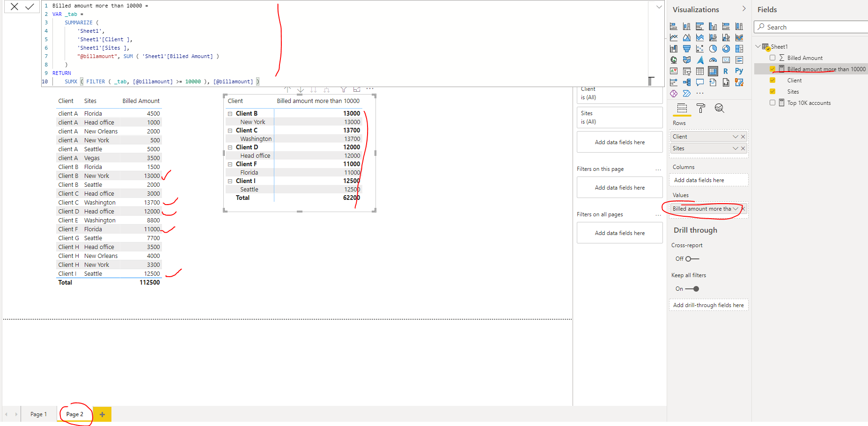Get more visuals via the ellipsis

[700, 94]
